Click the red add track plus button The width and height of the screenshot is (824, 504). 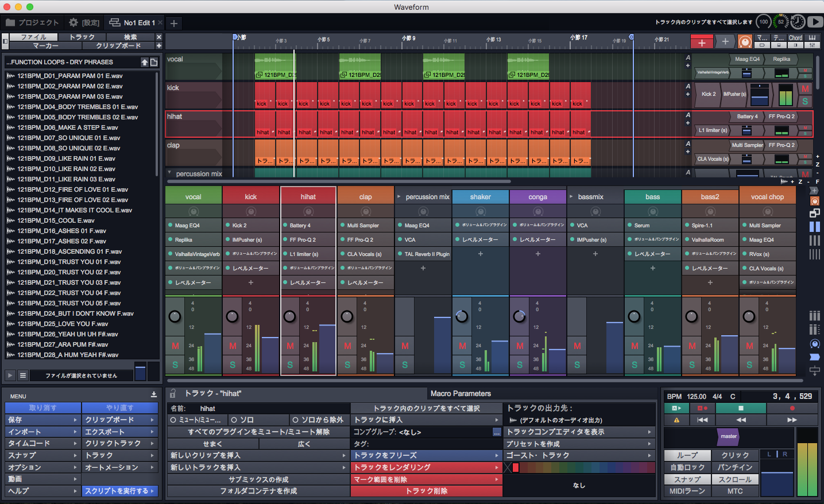702,42
